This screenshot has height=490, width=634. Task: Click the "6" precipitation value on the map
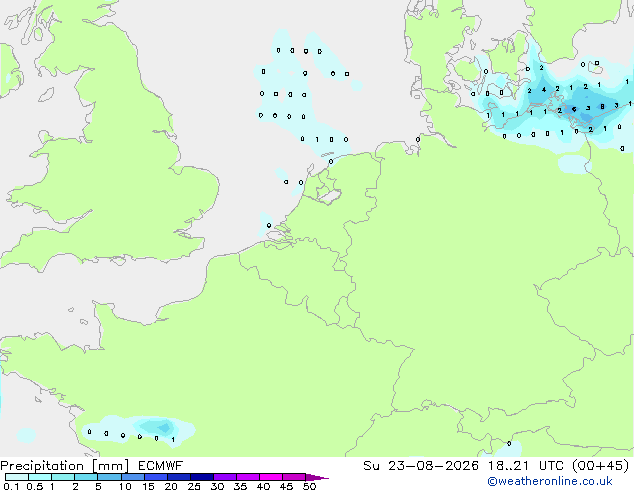coord(574,110)
